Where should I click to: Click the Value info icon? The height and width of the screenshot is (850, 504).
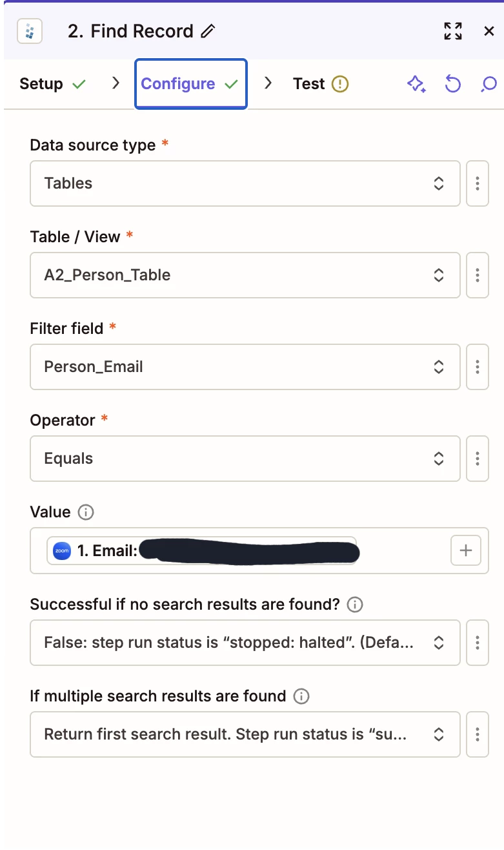click(85, 512)
